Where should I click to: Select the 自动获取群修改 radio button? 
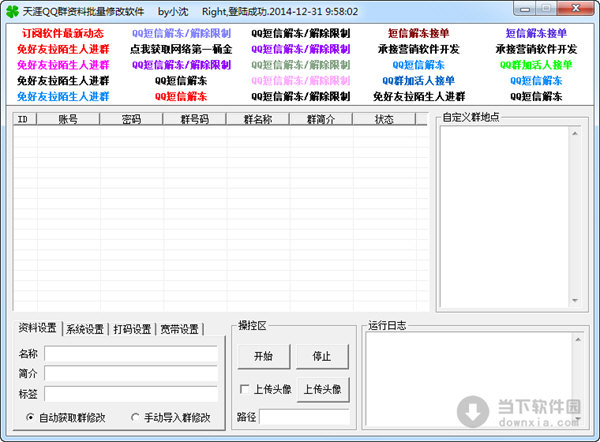[x=30, y=418]
